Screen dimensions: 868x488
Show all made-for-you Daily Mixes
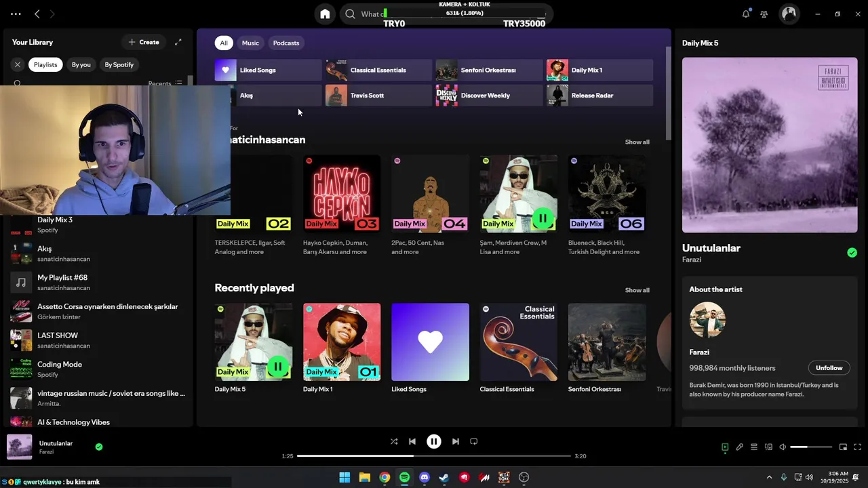pos(637,142)
